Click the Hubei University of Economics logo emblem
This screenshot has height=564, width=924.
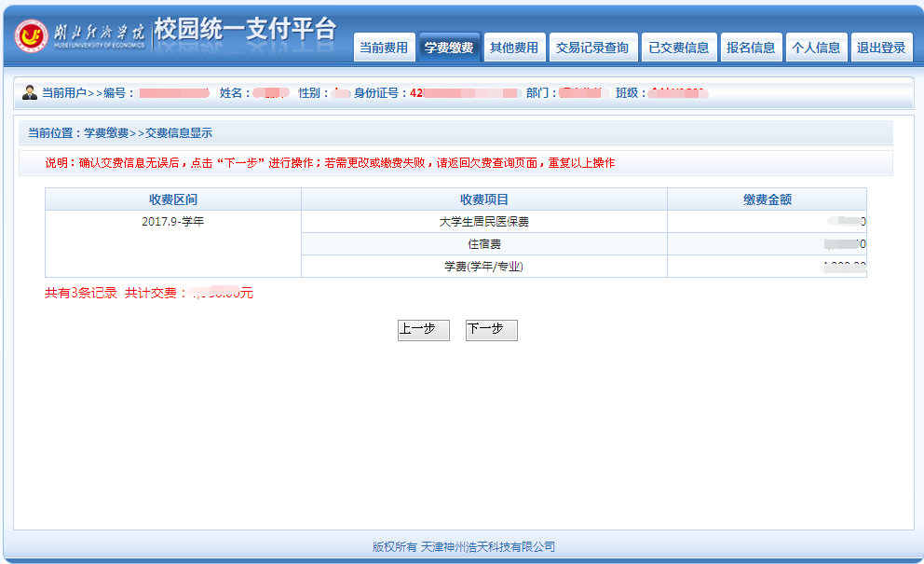click(x=32, y=36)
